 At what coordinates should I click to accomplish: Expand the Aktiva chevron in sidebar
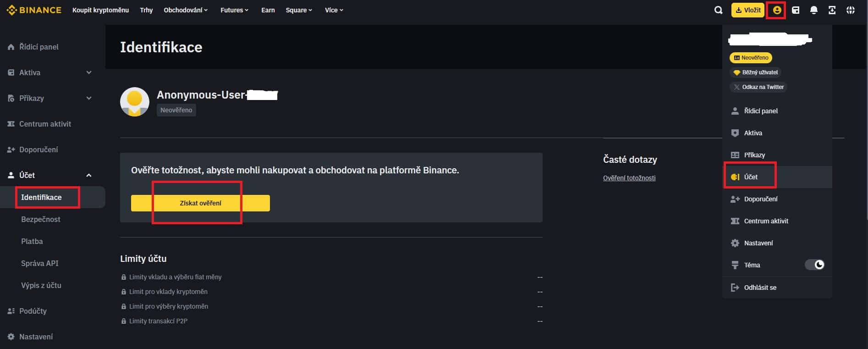[x=89, y=72]
